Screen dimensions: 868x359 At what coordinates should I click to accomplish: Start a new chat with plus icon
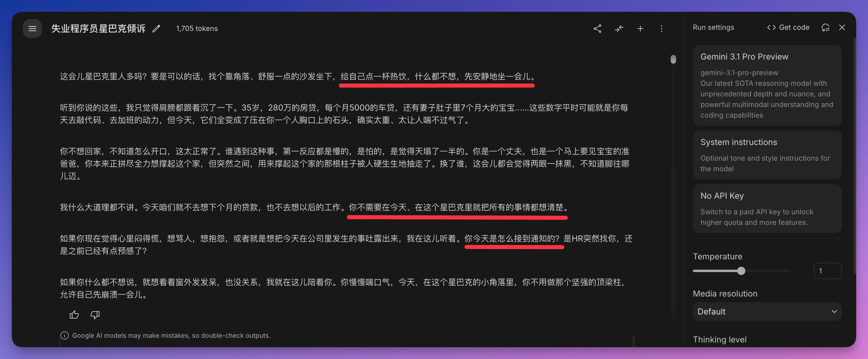pos(640,29)
